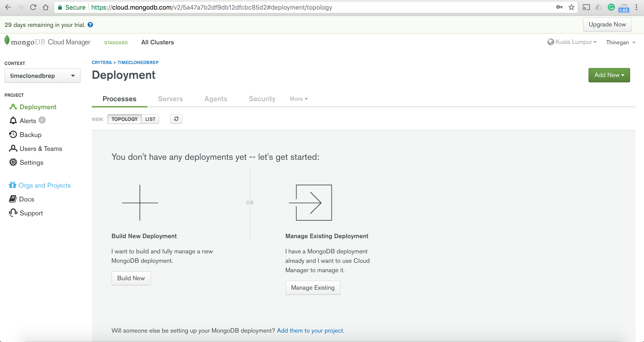This screenshot has width=644, height=342.
Task: Reload the page with the browser reload icon
Action: (x=33, y=7)
